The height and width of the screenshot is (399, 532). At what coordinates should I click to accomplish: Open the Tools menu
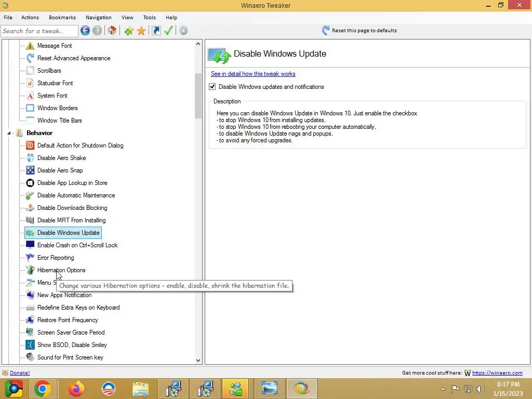(149, 17)
